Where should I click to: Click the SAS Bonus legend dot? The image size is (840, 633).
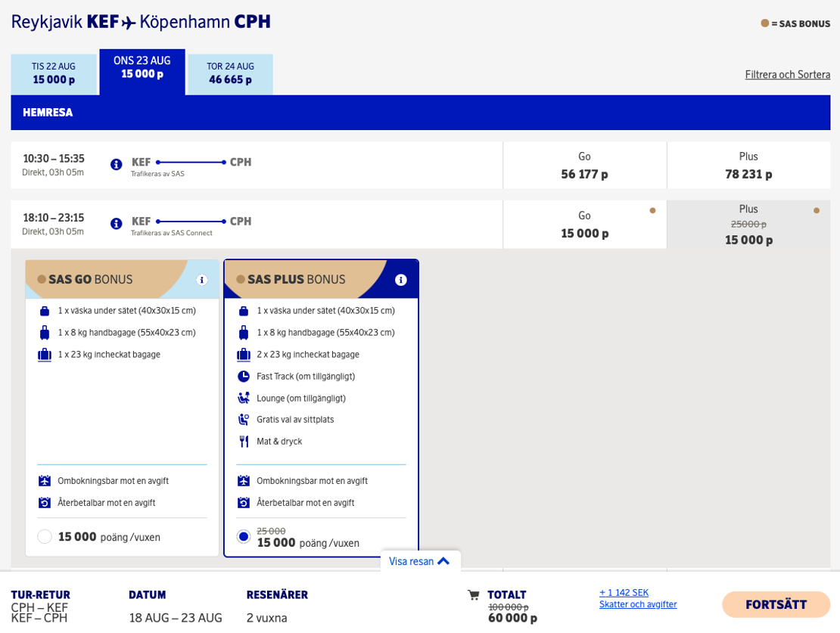[765, 23]
